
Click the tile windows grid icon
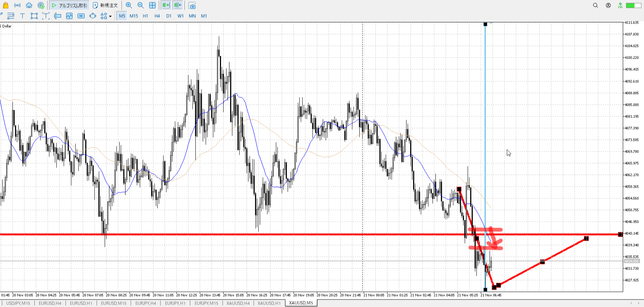pyautogui.click(x=152, y=5)
